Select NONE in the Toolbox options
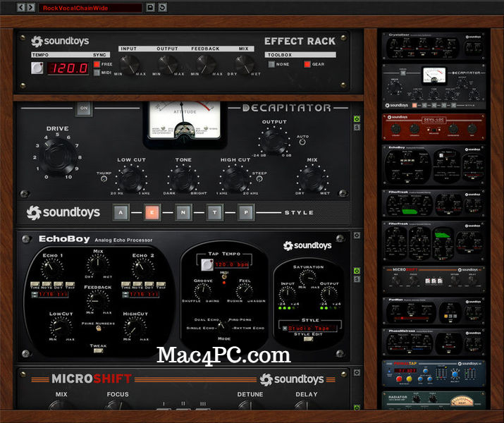Viewport: 504px width, 423px height. click(x=271, y=64)
